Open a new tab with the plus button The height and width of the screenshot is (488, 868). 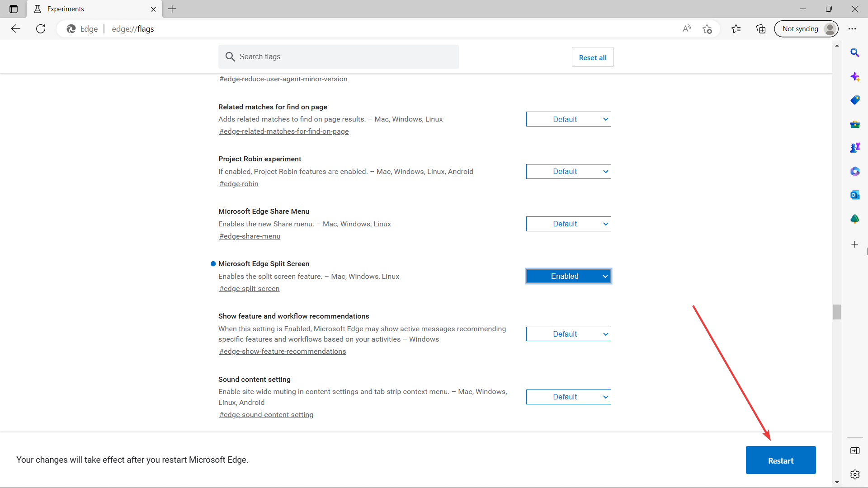pyautogui.click(x=172, y=9)
